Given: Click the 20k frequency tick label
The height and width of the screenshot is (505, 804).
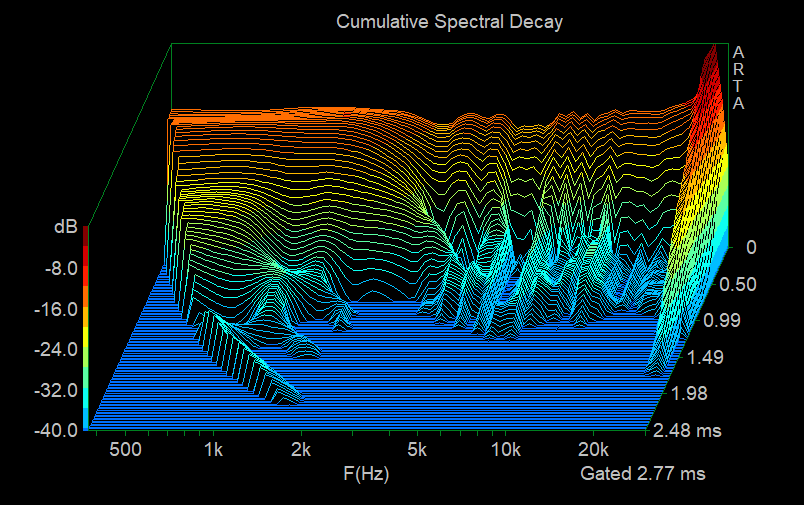Looking at the screenshot, I should click(x=595, y=450).
